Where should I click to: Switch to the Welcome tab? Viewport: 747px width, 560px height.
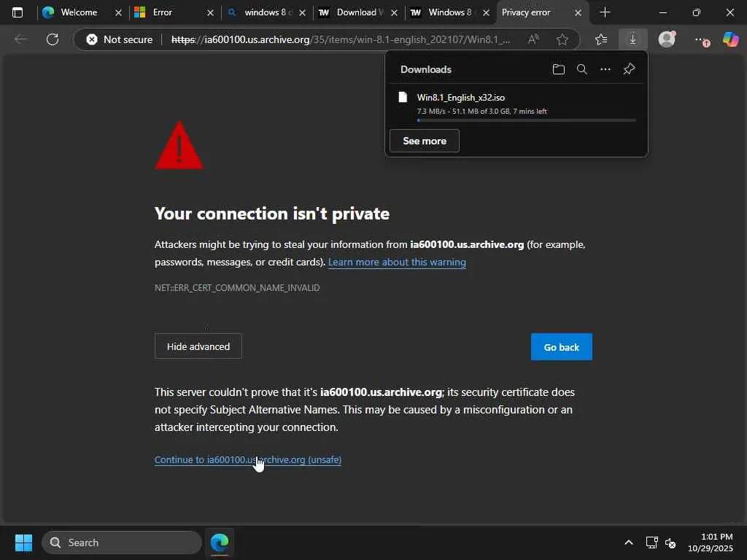click(x=79, y=12)
